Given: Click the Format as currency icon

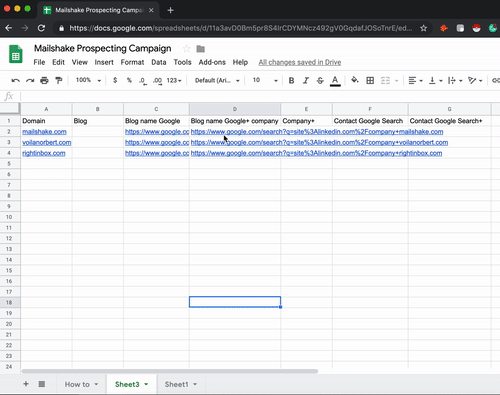Looking at the screenshot, I should coord(115,80).
